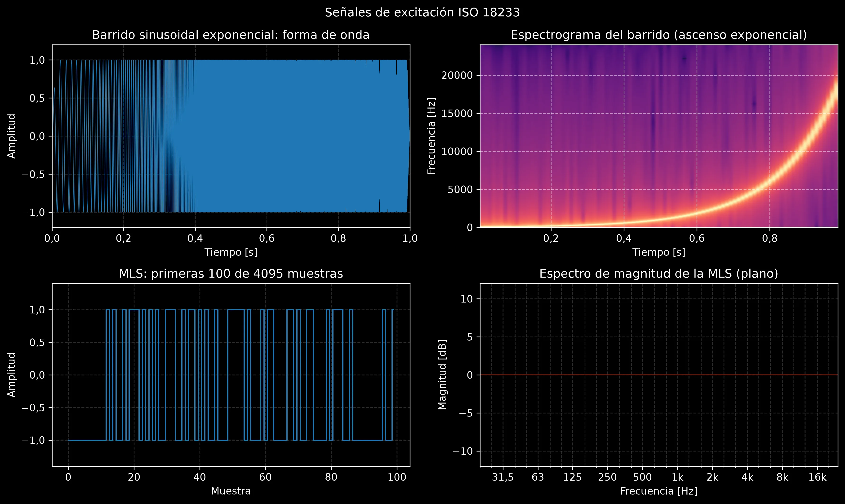Viewport: 845px width, 504px height.
Task: Click the '−10' dB tick label
Action: pyautogui.click(x=463, y=451)
